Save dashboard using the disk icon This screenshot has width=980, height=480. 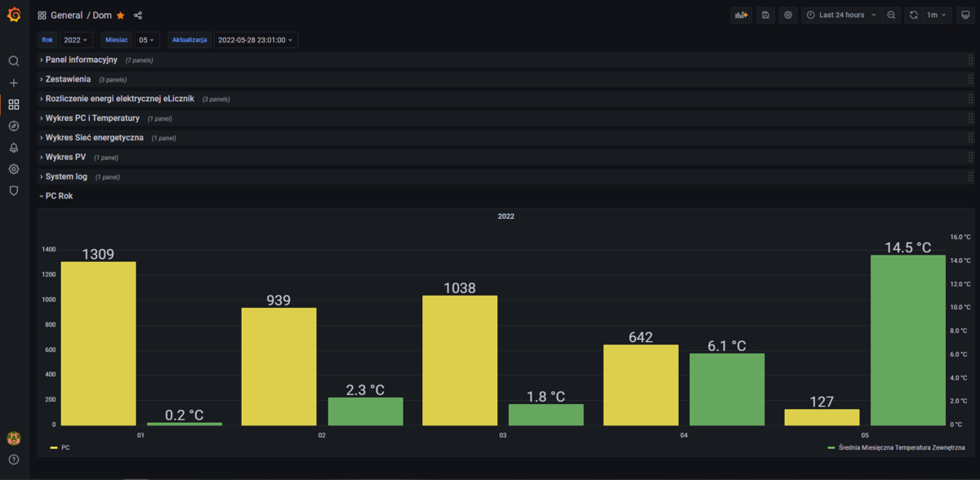765,15
